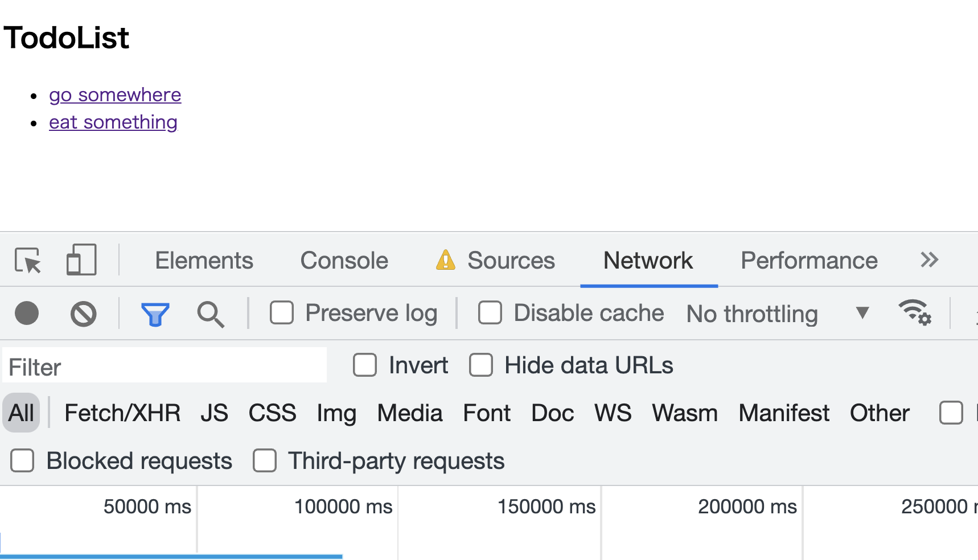Open network conditions Wi-Fi gear icon
Image resolution: width=978 pixels, height=560 pixels.
pos(914,312)
